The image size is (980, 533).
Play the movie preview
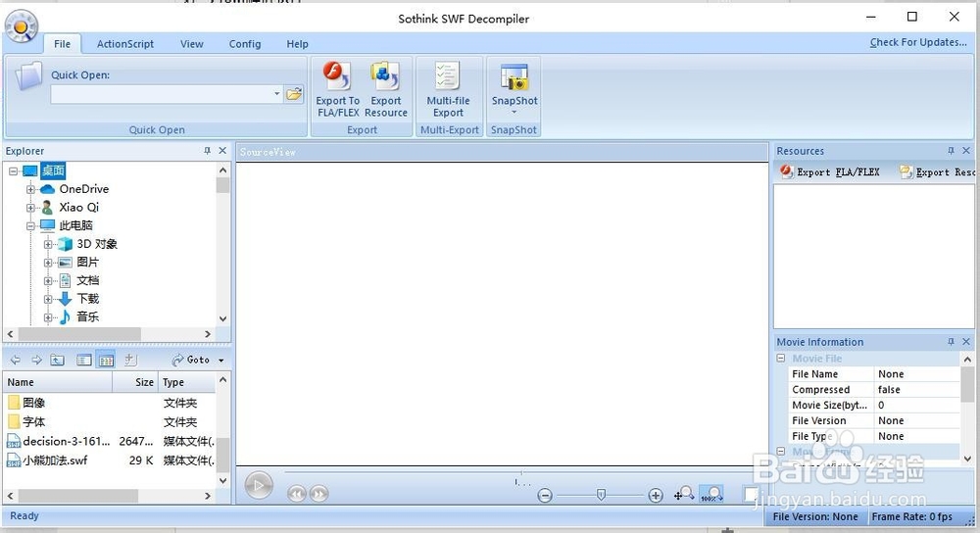(259, 485)
